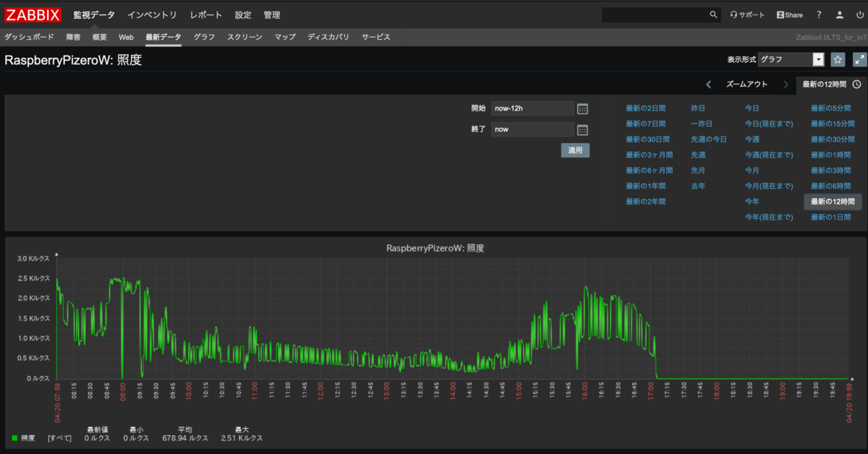Select 今週 time range
Viewport: 868px width, 454px height.
tap(752, 140)
